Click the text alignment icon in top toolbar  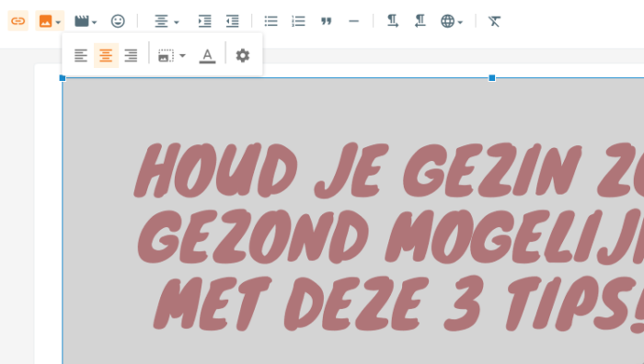click(x=161, y=21)
